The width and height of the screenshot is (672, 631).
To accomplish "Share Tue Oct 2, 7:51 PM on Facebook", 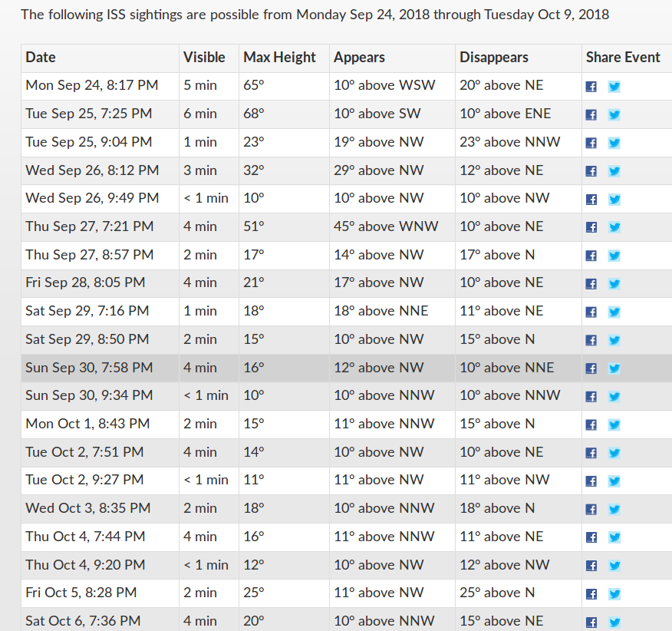I will tap(591, 453).
